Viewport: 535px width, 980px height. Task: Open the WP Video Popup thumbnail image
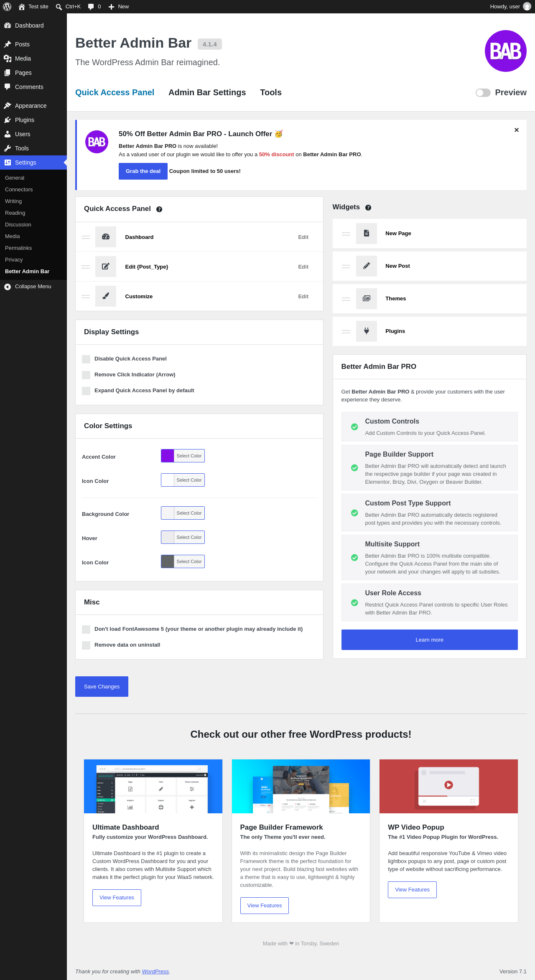(x=448, y=786)
